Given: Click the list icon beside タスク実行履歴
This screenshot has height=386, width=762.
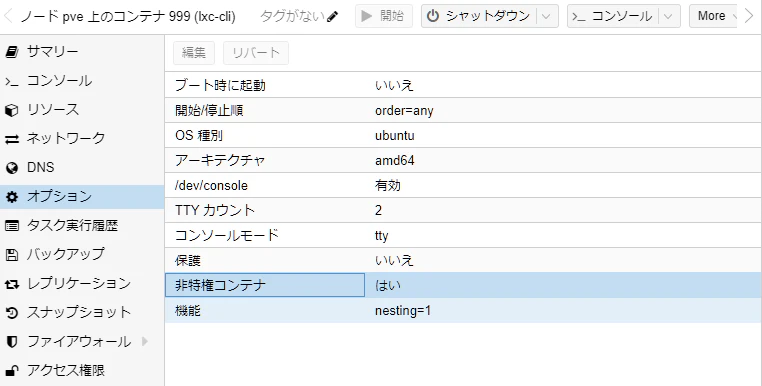Looking at the screenshot, I should coord(12,226).
